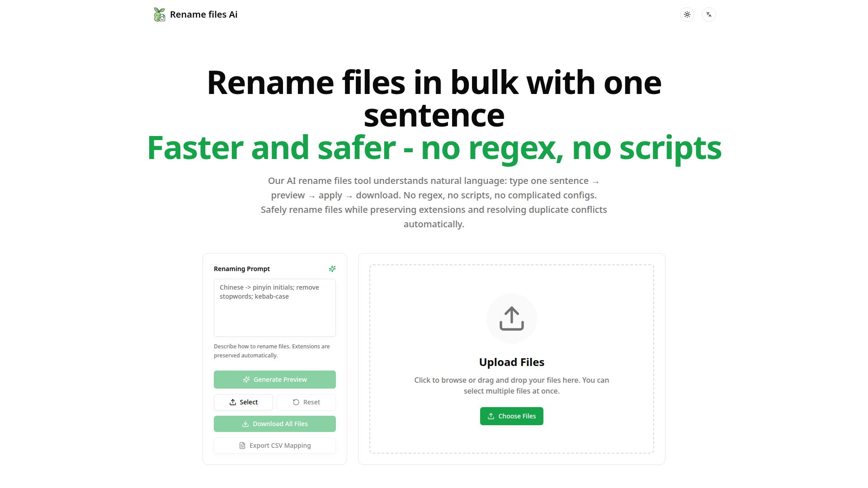868x488 pixels.
Task: Click the download icon on Download All Files
Action: (245, 424)
